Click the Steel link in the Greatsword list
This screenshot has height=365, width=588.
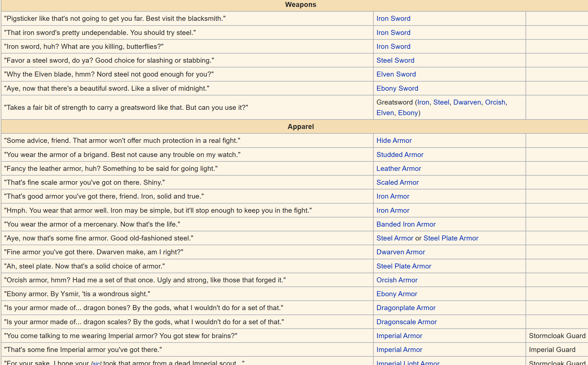441,102
